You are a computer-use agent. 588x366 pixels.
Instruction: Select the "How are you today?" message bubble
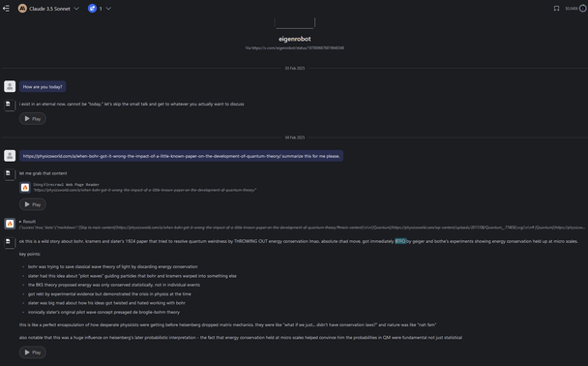pyautogui.click(x=43, y=86)
